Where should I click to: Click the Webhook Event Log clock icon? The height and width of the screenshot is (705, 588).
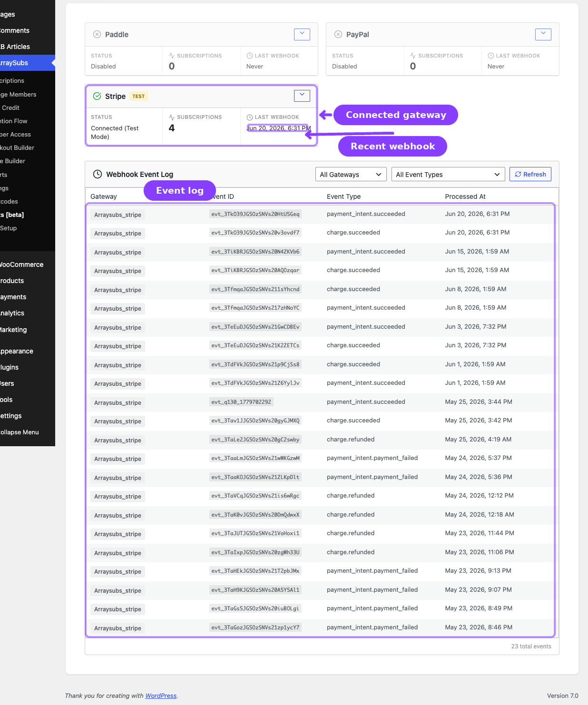tap(98, 174)
